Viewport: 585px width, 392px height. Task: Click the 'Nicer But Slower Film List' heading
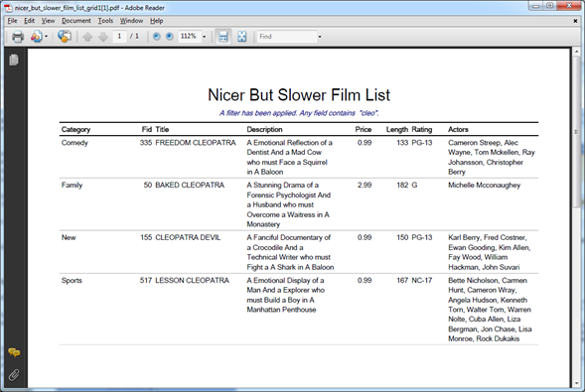(x=299, y=94)
